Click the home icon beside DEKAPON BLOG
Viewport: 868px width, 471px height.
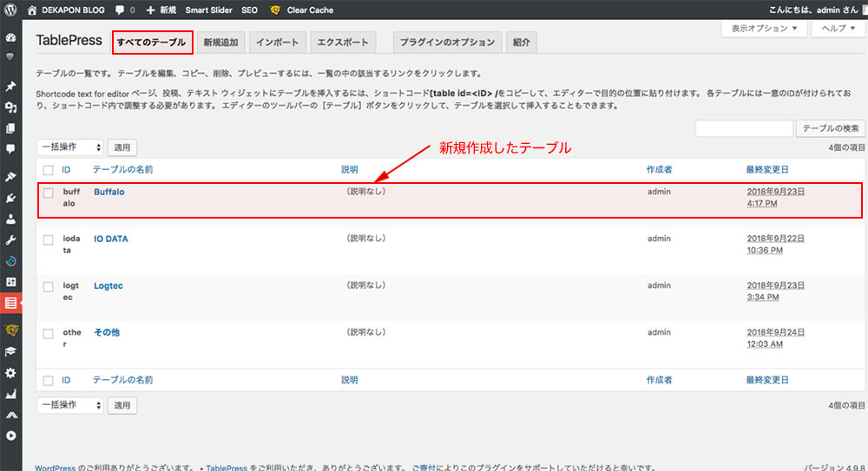point(32,10)
